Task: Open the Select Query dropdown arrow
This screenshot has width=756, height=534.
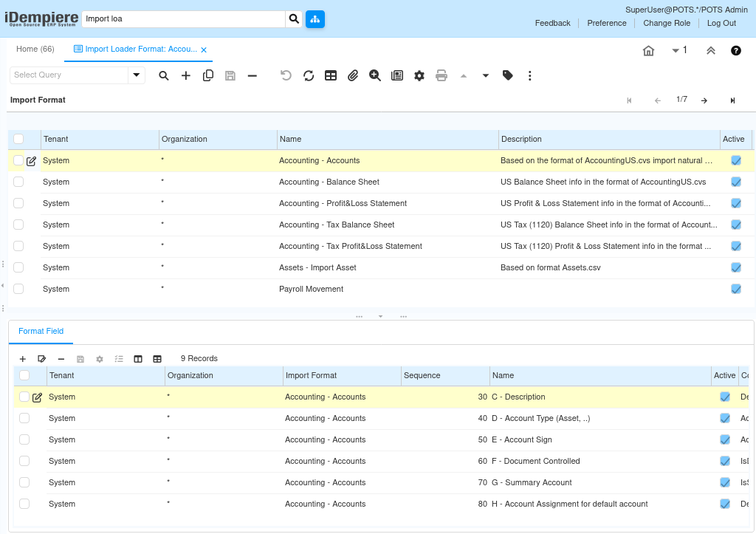Action: (137, 75)
